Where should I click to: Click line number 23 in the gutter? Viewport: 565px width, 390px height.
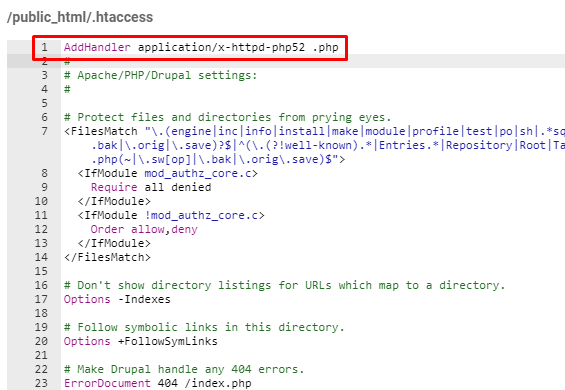coord(41,383)
